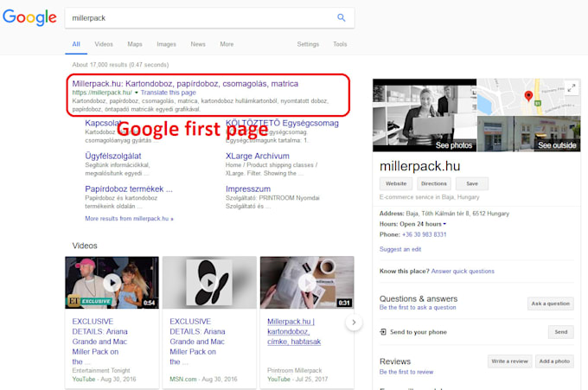The height and width of the screenshot is (390, 588).
Task: Expand the Open 24 hours dropdown
Action: (x=444, y=224)
